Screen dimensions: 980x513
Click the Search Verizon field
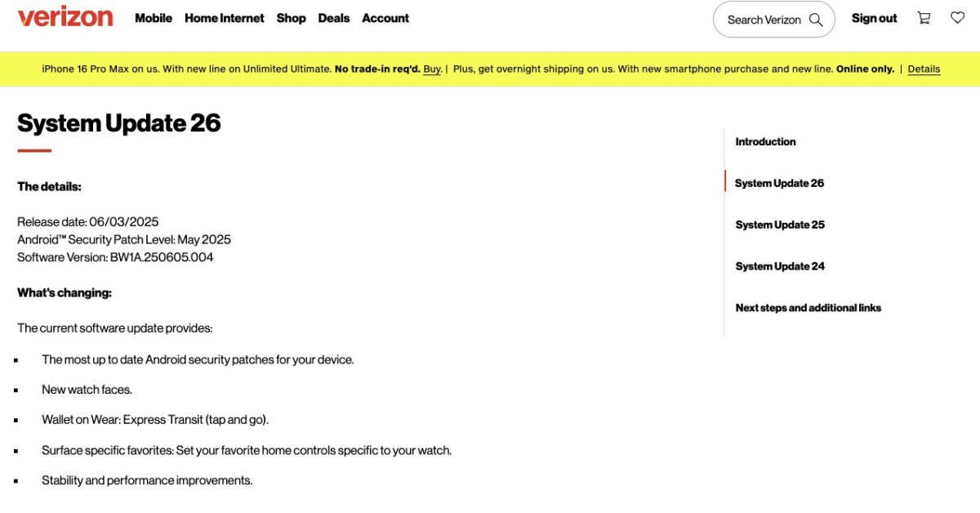(773, 20)
